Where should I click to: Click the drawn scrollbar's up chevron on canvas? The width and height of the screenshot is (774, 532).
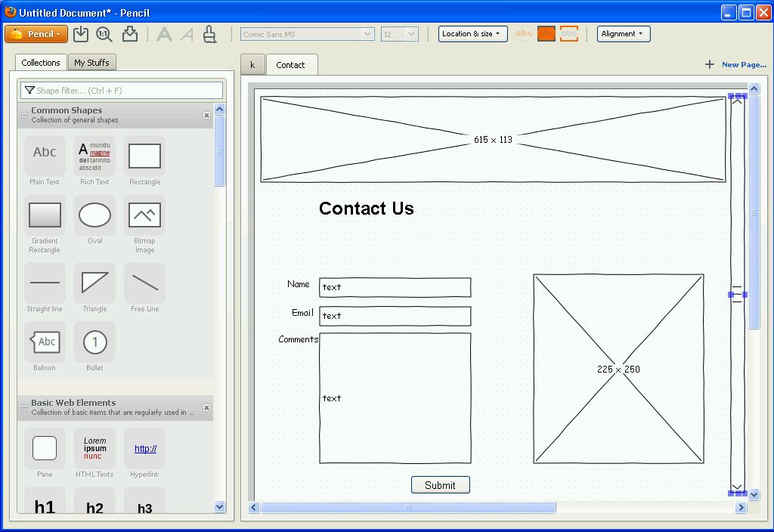click(x=737, y=101)
